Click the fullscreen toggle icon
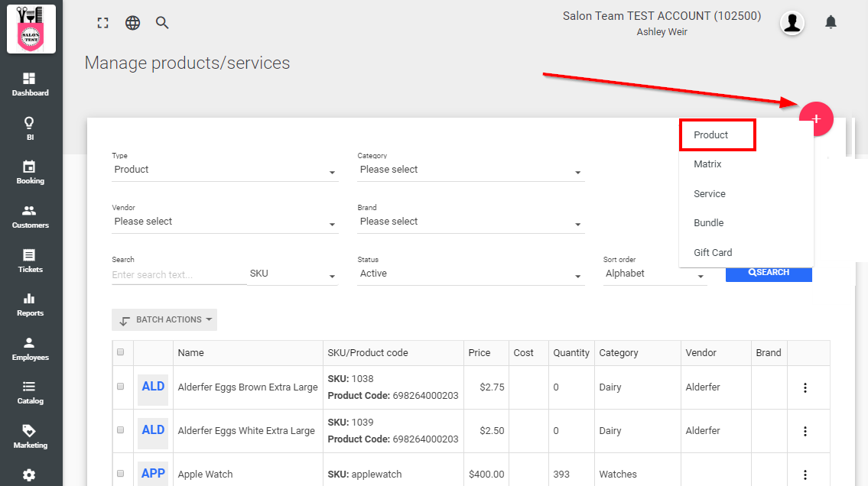 tap(103, 23)
